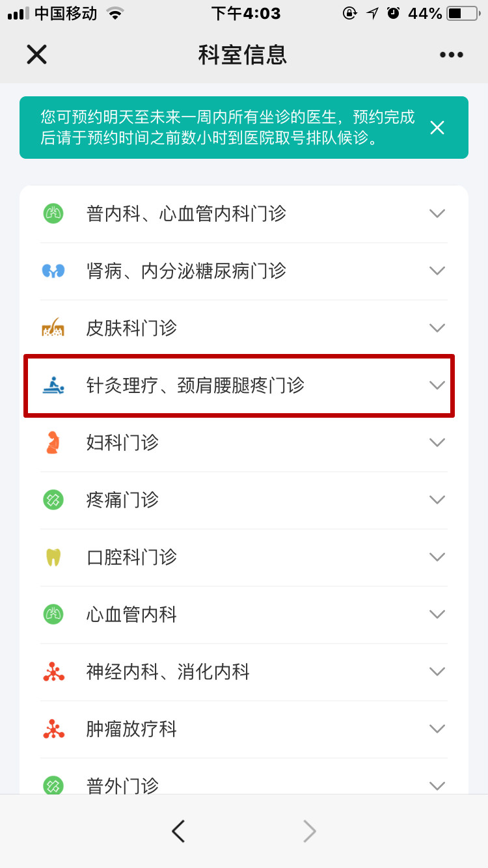Screen dimensions: 488x868
Task: Tap the skin icon for 皮肤科门诊
Action: click(x=53, y=327)
